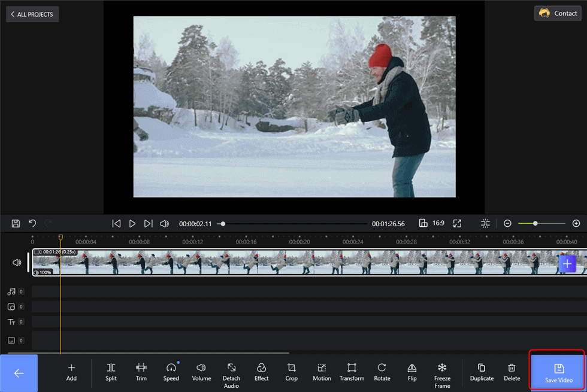Click the 00:00:20 mark on the ruler
Image resolution: width=587 pixels, height=392 pixels.
click(x=299, y=242)
